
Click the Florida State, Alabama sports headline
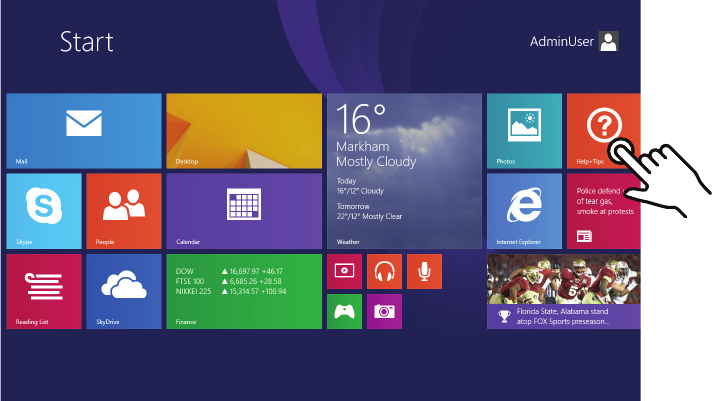[x=563, y=317]
